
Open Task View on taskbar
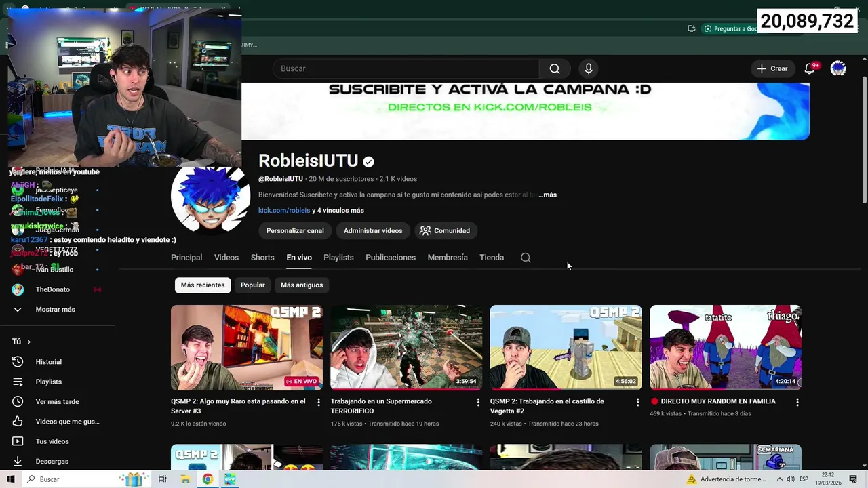click(x=163, y=479)
